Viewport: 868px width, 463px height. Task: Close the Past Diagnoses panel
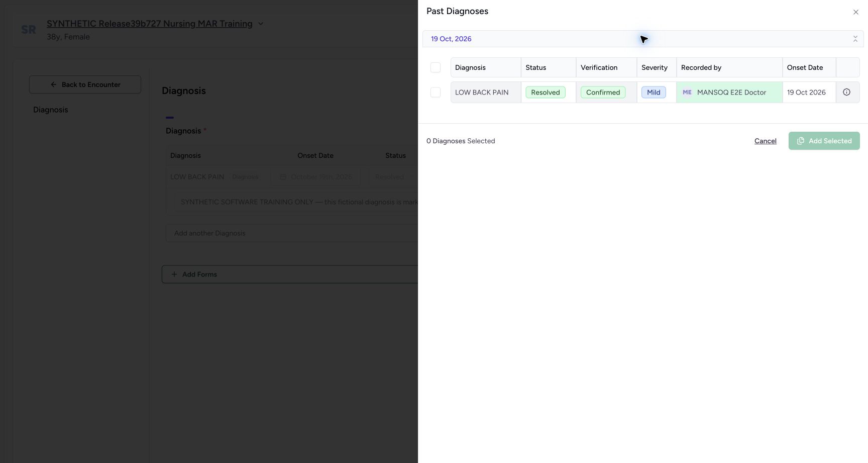point(856,12)
